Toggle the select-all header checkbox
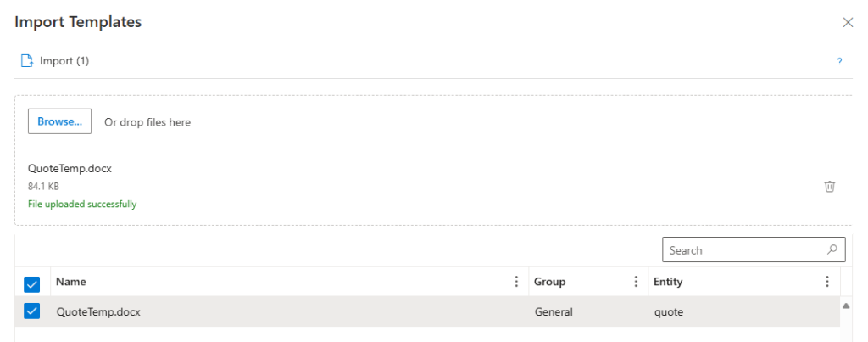This screenshot has width=868, height=342. [x=32, y=283]
